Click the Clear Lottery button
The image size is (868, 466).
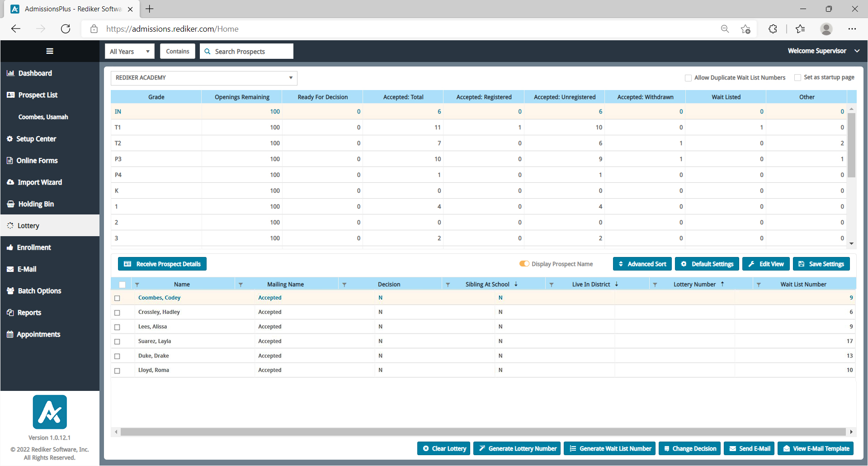coord(443,448)
